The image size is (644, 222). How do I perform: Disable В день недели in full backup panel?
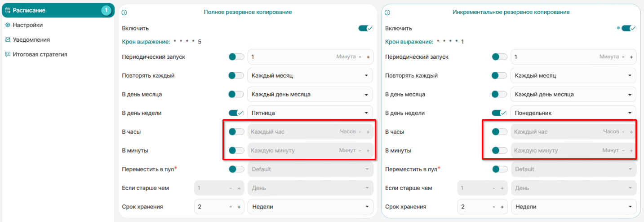point(236,113)
